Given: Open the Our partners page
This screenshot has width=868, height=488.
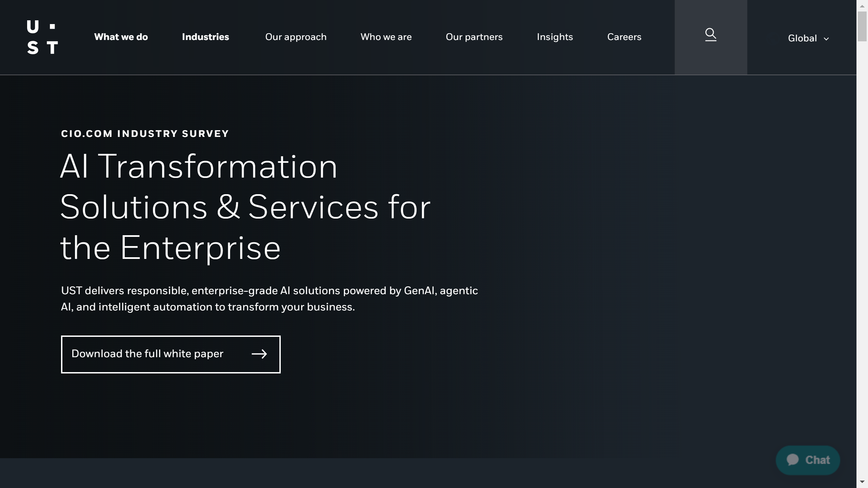Looking at the screenshot, I should pos(474,37).
